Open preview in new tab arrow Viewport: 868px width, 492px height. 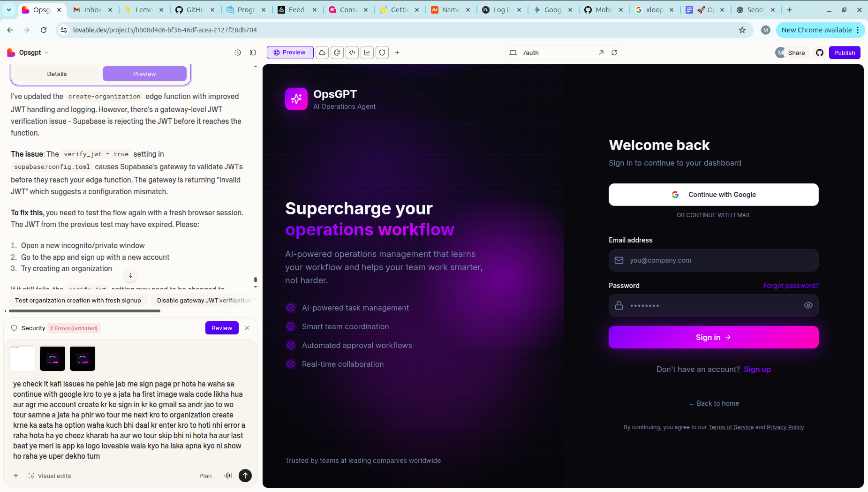click(601, 53)
